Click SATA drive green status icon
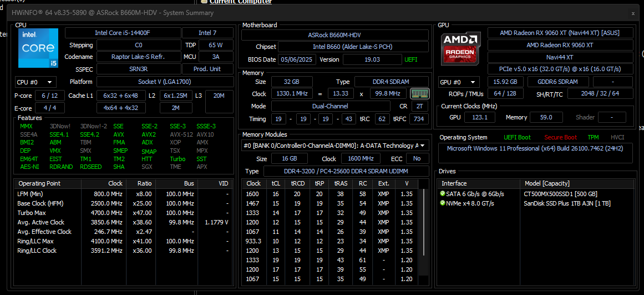The image size is (644, 295). click(442, 194)
